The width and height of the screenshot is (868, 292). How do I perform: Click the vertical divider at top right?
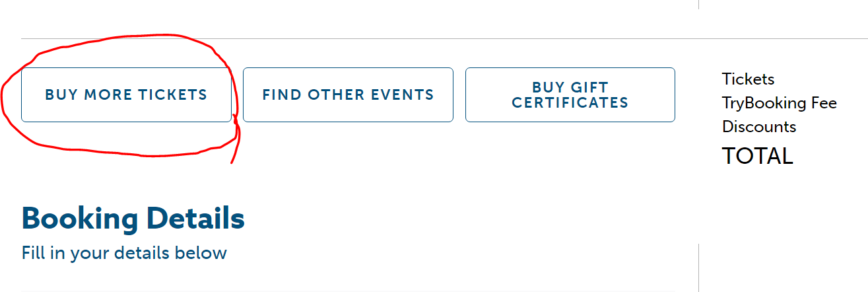coord(698,5)
